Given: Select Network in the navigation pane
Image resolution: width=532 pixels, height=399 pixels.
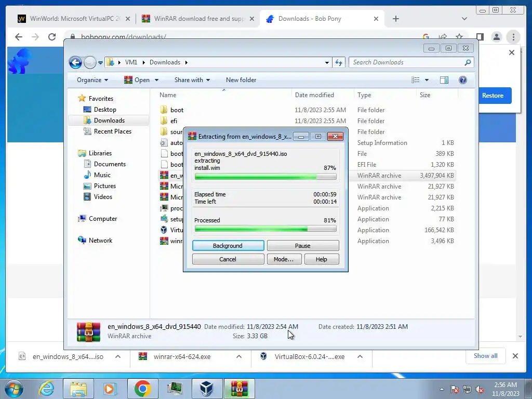Looking at the screenshot, I should pos(100,241).
